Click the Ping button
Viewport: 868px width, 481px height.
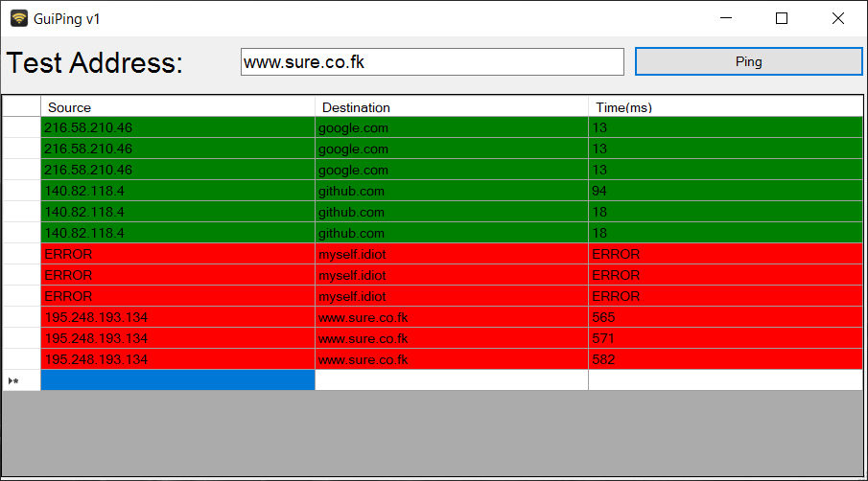[748, 61]
